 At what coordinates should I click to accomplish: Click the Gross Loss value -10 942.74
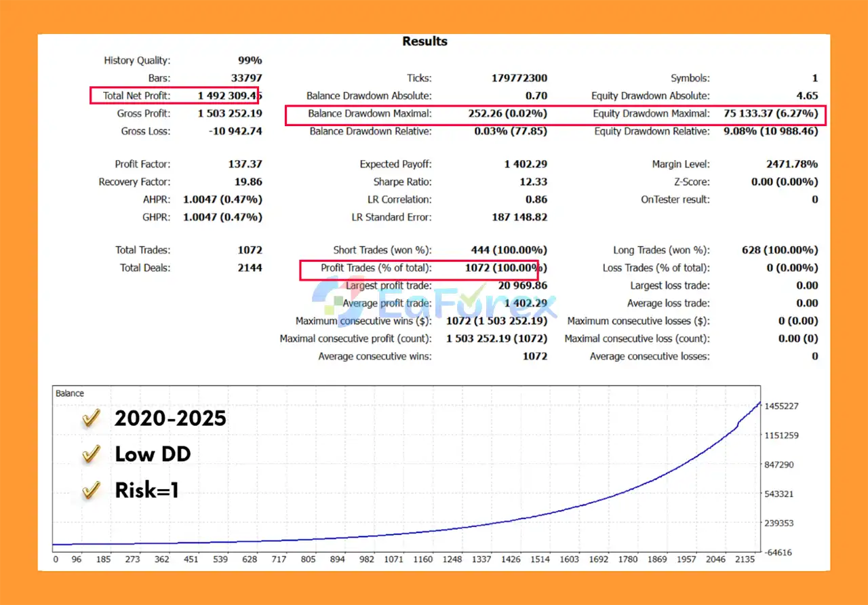235,132
